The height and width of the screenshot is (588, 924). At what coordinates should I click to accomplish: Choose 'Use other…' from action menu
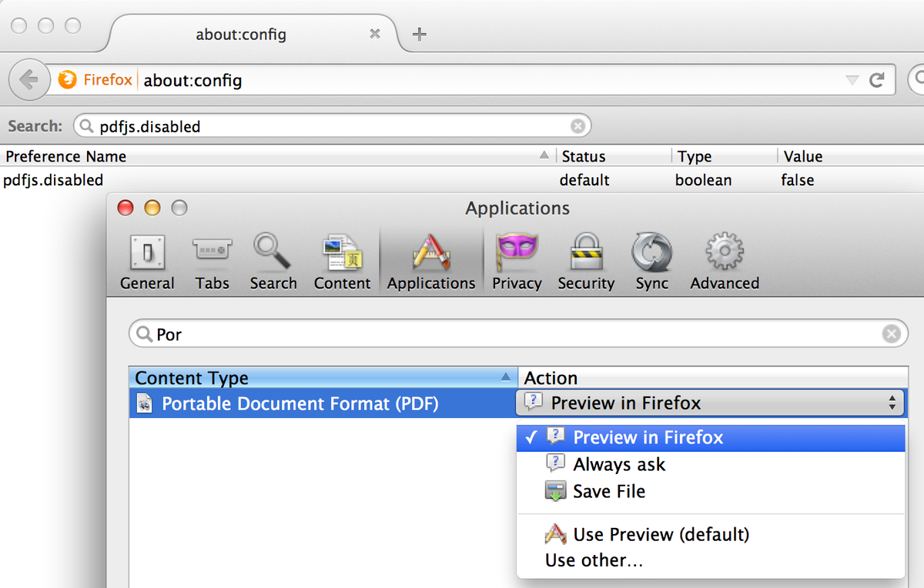(711, 560)
